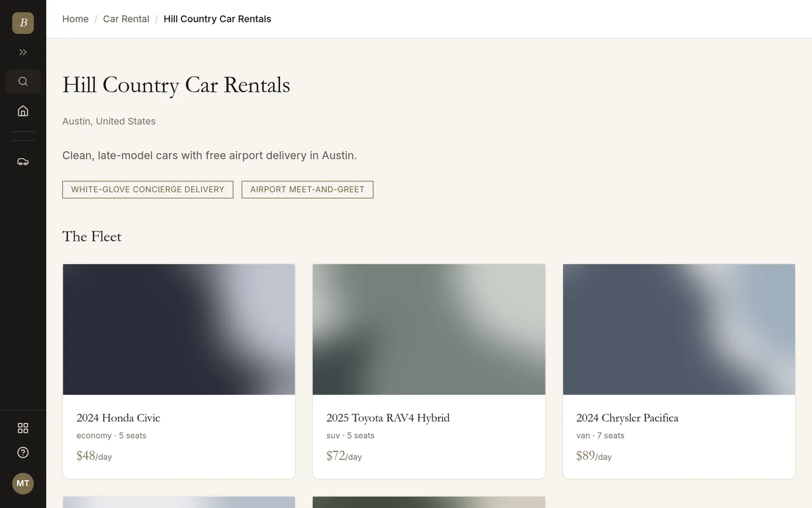Click the Hill Country Car Rentals page heading
Viewport: 812px width, 508px height.
(x=176, y=85)
